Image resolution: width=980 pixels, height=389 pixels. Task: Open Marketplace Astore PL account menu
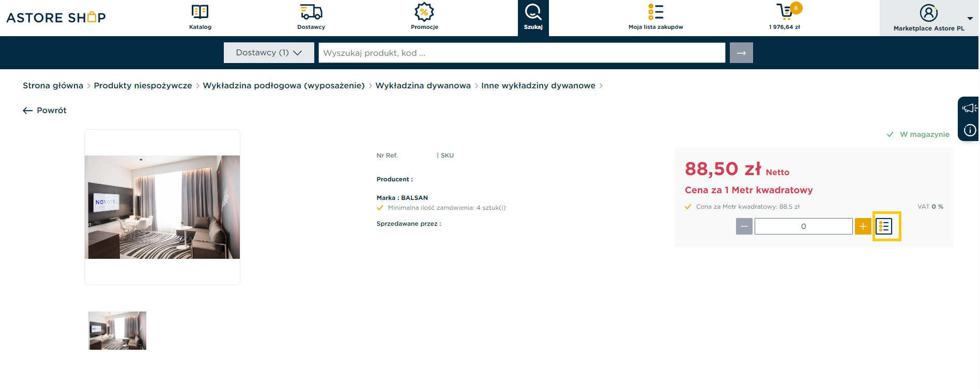(x=929, y=18)
